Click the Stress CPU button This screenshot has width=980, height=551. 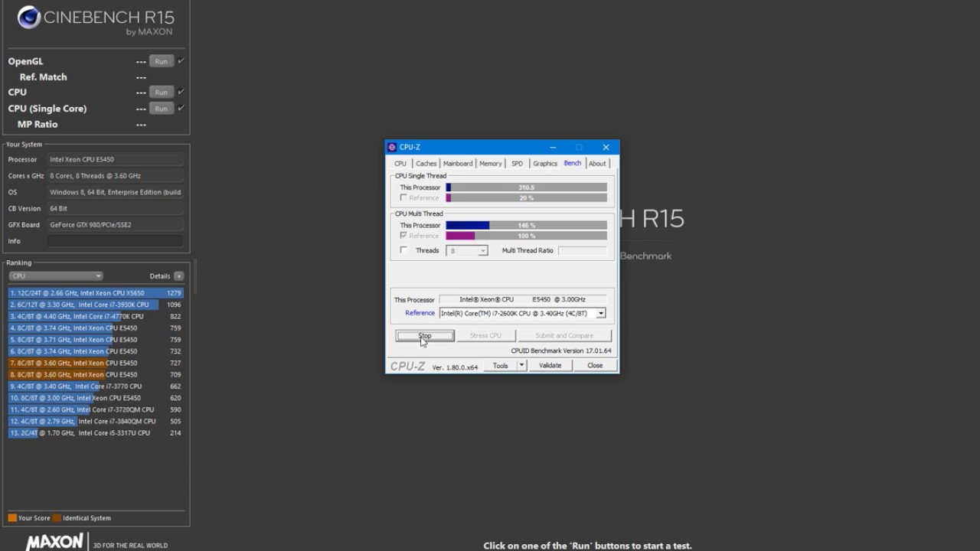(485, 335)
